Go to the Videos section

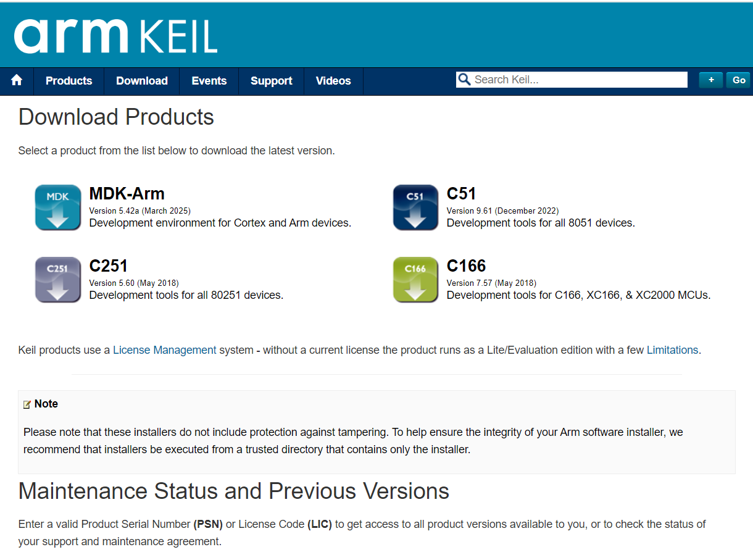click(333, 81)
